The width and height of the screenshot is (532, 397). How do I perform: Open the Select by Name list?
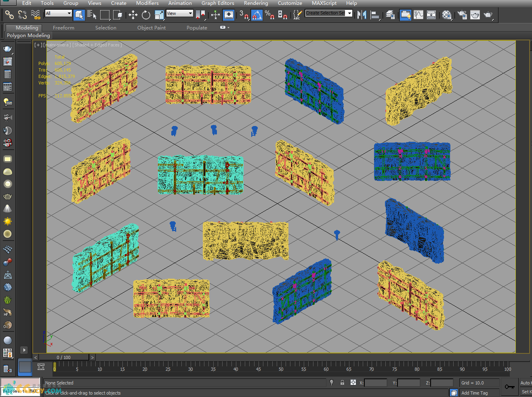(92, 15)
